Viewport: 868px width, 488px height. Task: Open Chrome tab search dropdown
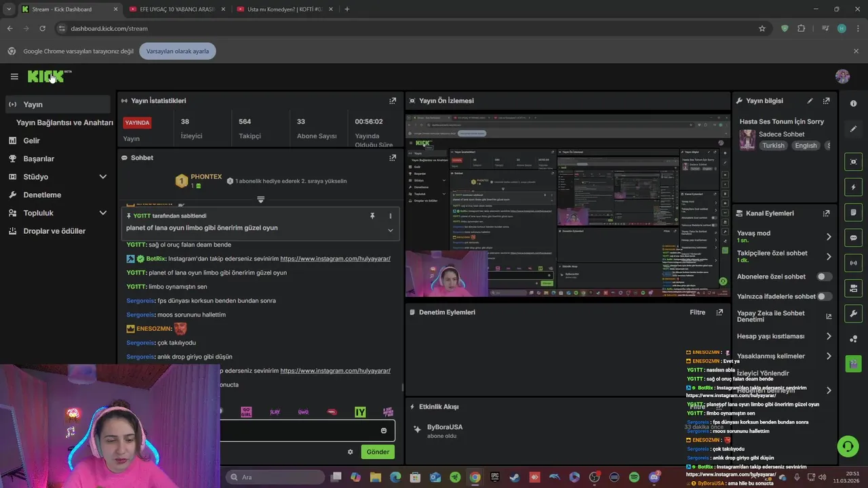click(x=9, y=9)
